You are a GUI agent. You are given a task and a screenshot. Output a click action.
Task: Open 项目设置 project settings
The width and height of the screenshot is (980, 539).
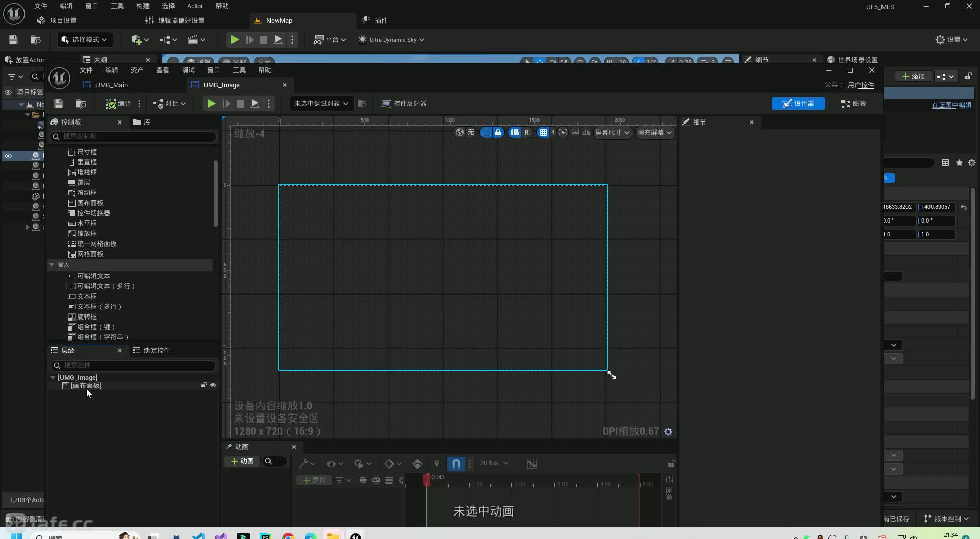pos(57,21)
